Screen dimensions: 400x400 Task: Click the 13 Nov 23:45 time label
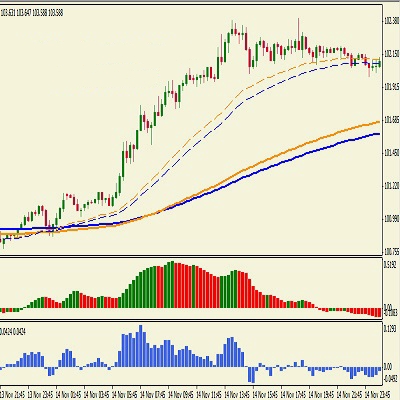[x=40, y=394]
